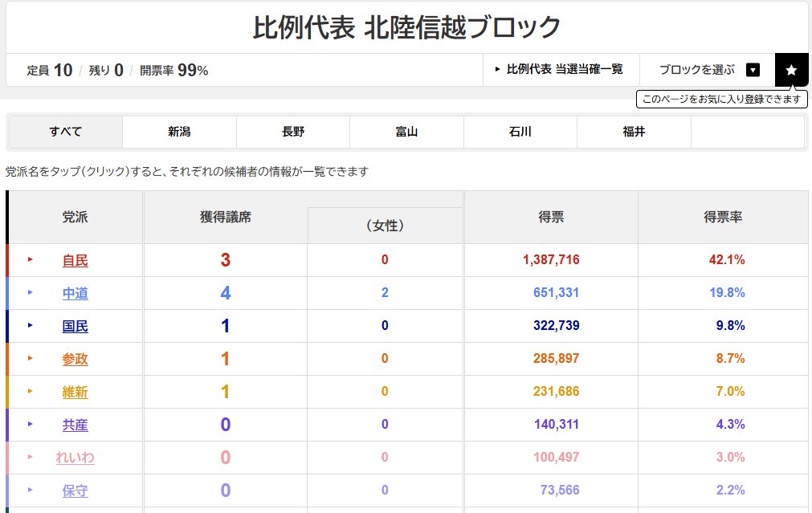Click the 開票率 99% text
Screen dimensions: 812x513
(x=174, y=70)
